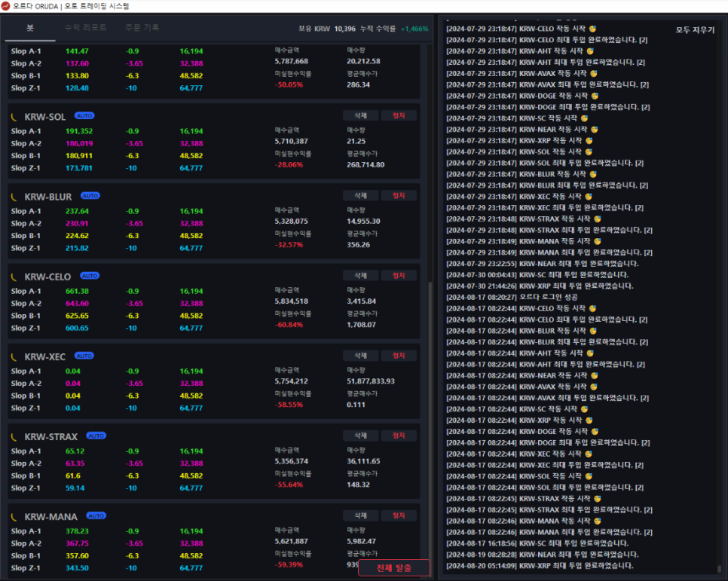Open the 수익 리포트 tab

pos(85,28)
